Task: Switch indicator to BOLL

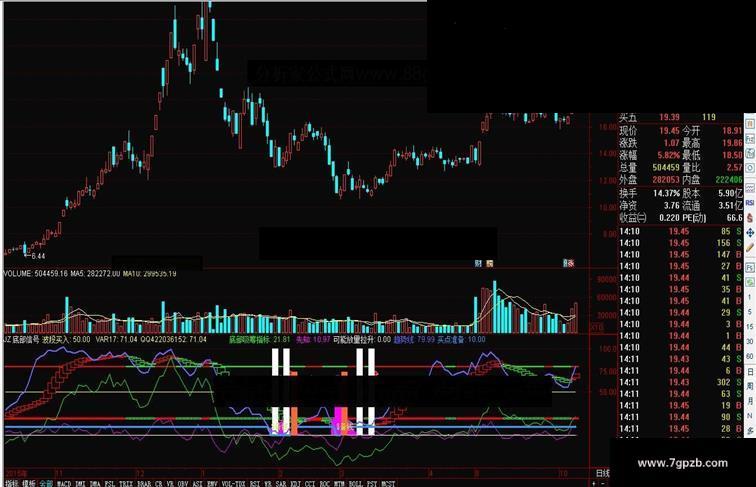Action: [x=356, y=483]
